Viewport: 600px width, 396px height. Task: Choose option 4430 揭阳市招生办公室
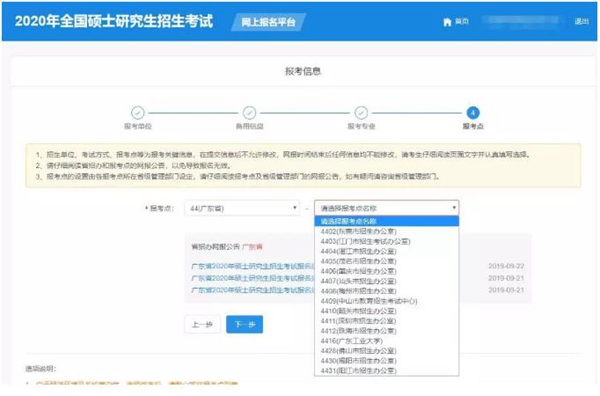click(x=386, y=361)
